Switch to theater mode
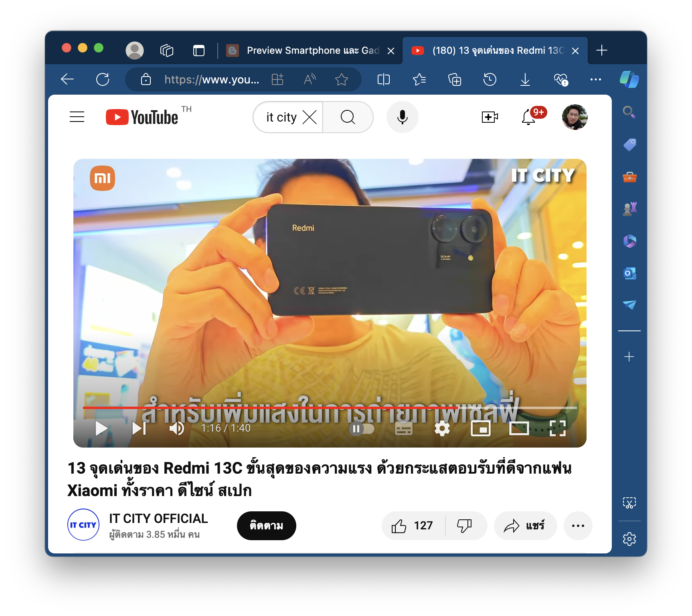 (519, 428)
